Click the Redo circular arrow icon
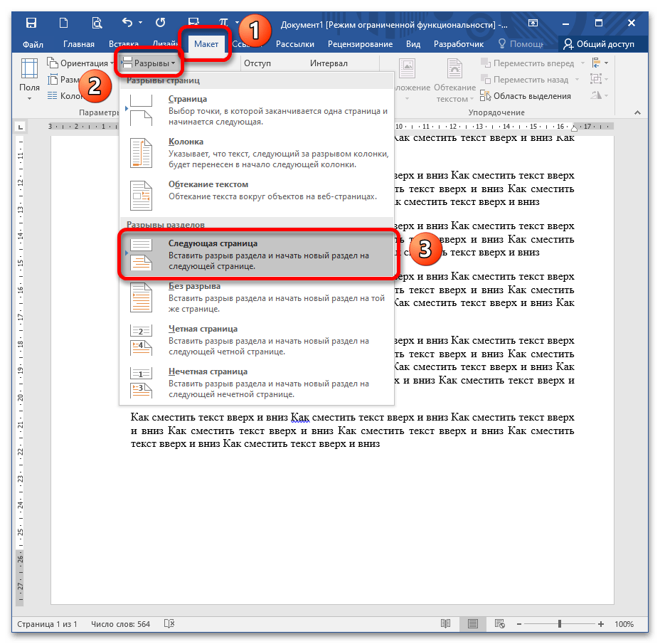660x644 pixels. [x=160, y=23]
